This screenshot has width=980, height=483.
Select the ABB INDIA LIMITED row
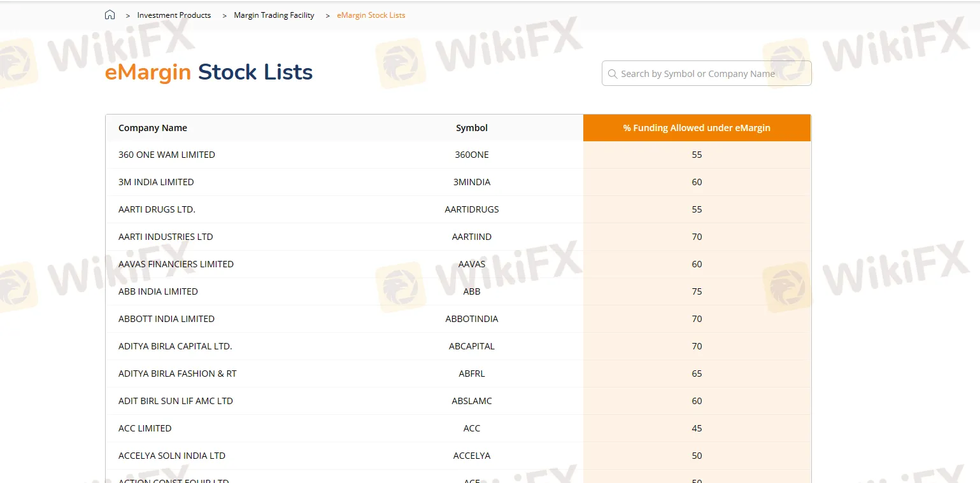tap(158, 291)
